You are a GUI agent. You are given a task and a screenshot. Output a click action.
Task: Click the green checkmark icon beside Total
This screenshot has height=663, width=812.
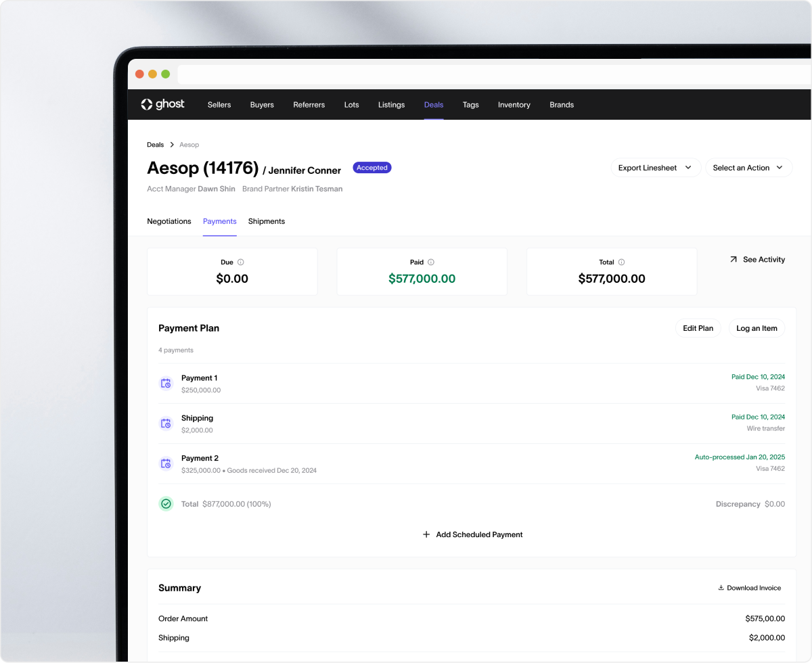tap(166, 504)
